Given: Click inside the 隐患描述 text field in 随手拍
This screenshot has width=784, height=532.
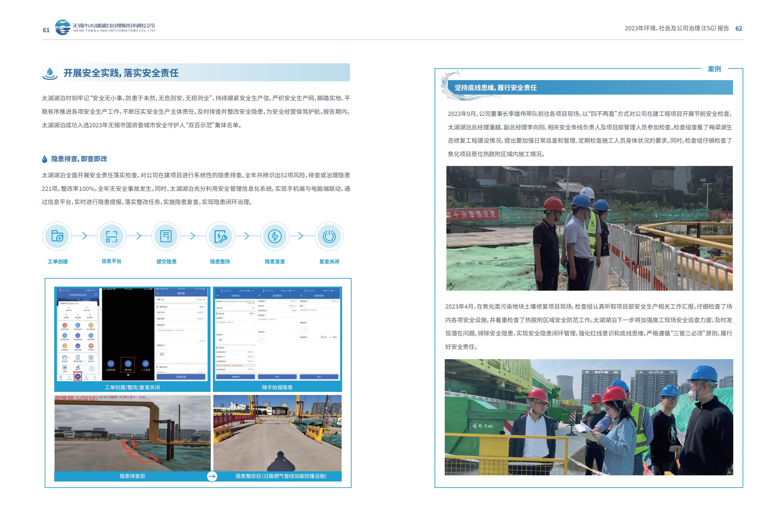Looking at the screenshot, I should click(181, 335).
